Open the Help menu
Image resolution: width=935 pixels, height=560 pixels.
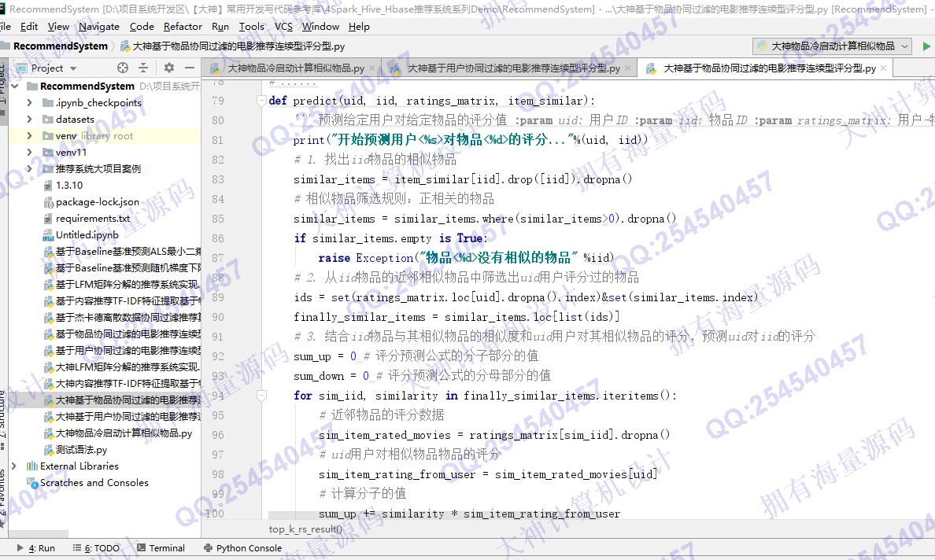click(359, 26)
